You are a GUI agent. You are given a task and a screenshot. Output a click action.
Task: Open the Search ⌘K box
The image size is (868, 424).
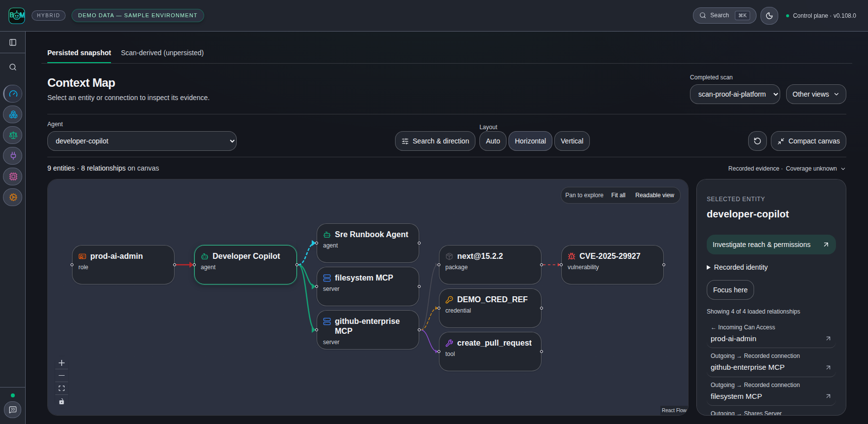(x=724, y=15)
